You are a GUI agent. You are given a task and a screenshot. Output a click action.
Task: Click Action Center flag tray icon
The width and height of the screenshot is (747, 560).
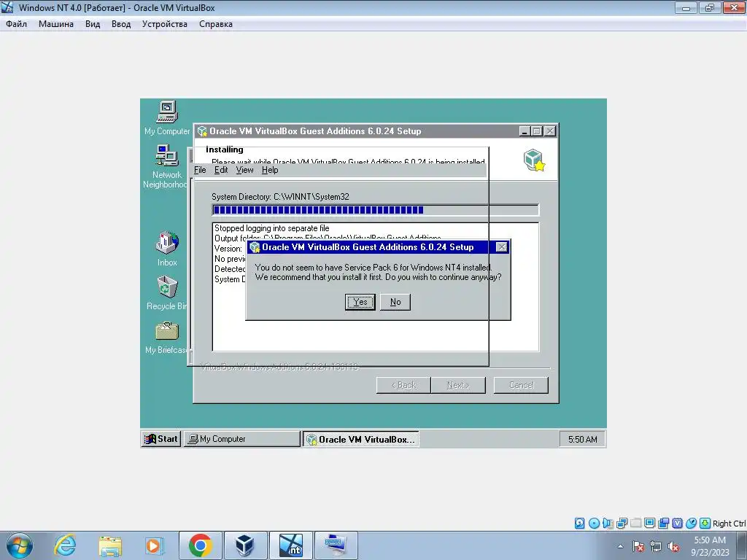tap(638, 546)
